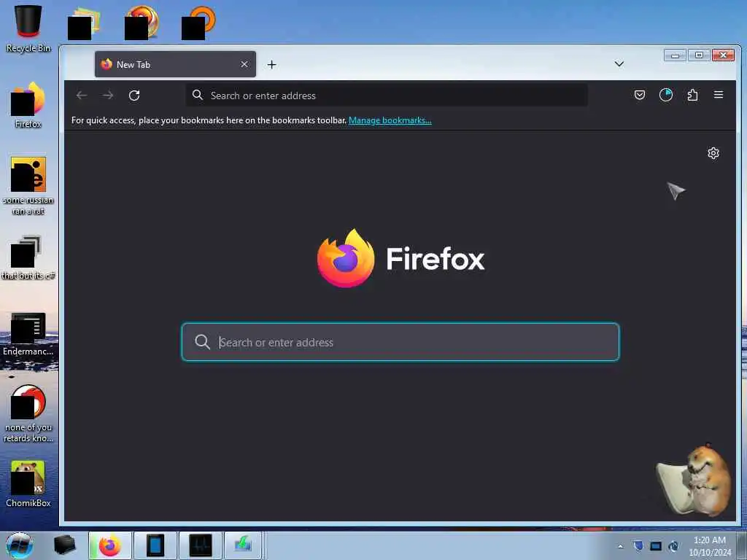Minimize the Firefox window

[675, 55]
